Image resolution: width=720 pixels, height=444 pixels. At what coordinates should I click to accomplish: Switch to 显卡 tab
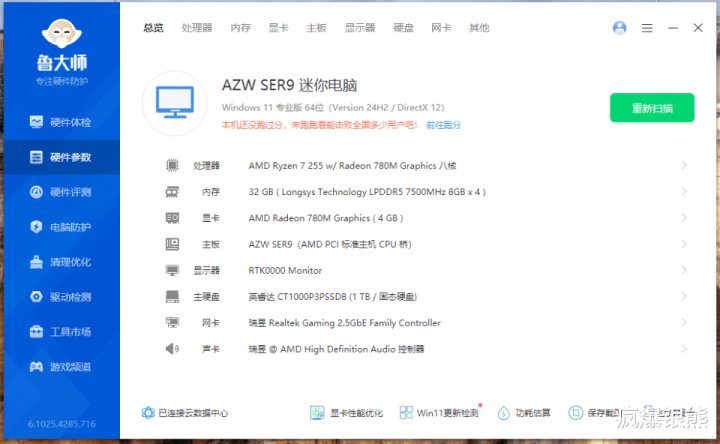tap(278, 28)
